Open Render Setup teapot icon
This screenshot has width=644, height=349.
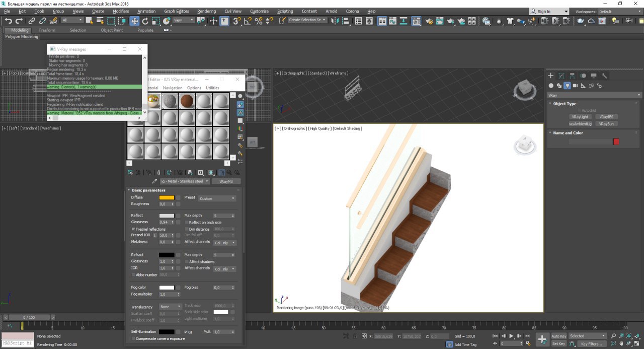click(x=429, y=21)
